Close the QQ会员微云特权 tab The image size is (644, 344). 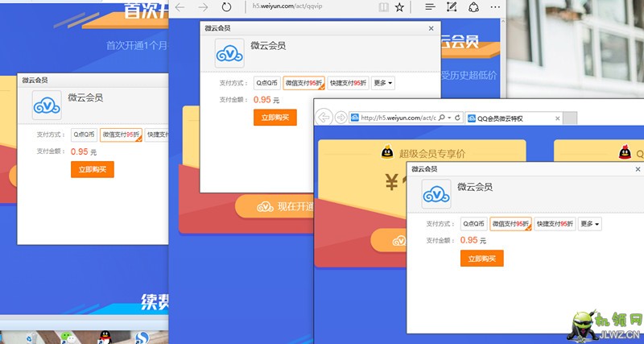[557, 118]
